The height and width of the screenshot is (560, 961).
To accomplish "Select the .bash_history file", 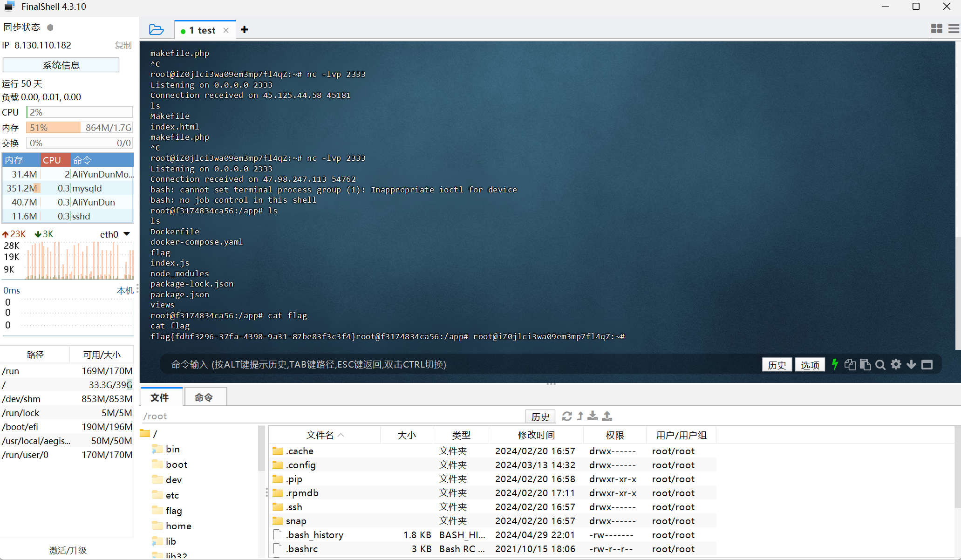I will (x=493, y=535).
